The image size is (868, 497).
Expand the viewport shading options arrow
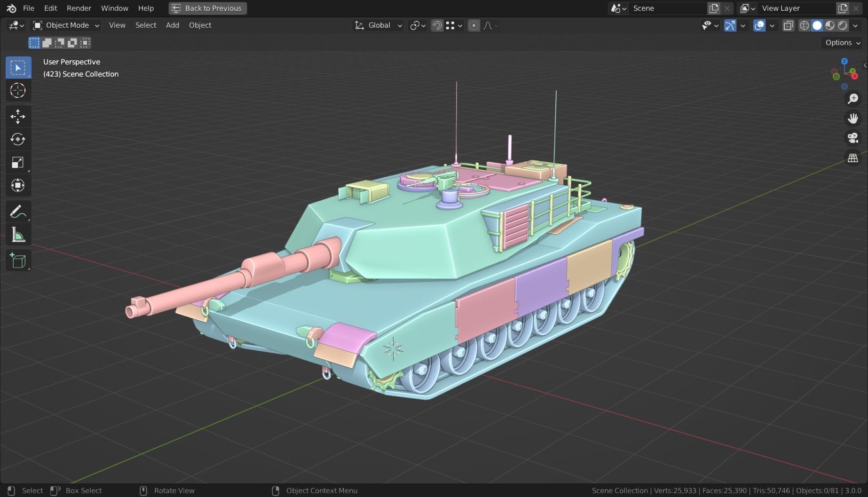[855, 25]
